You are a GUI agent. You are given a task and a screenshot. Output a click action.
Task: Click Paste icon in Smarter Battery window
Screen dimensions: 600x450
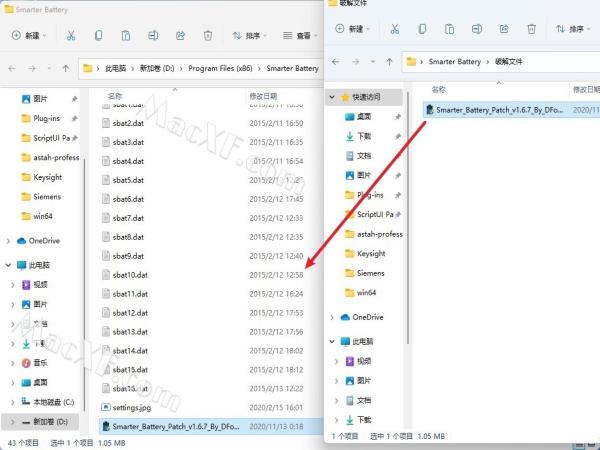(x=126, y=36)
